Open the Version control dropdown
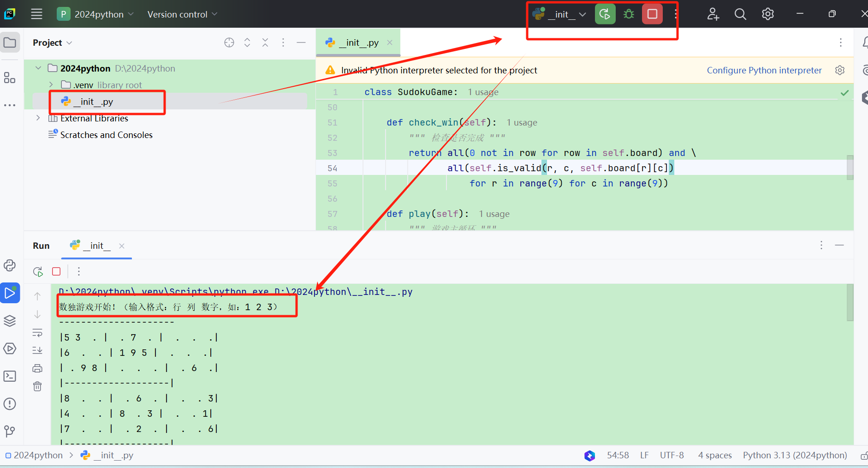This screenshot has width=868, height=468. (x=182, y=14)
